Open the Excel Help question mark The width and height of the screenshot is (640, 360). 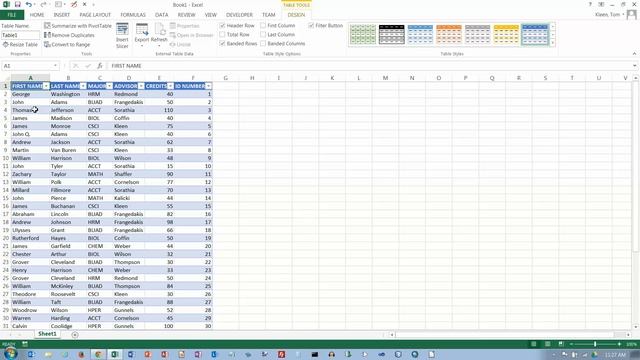click(590, 4)
